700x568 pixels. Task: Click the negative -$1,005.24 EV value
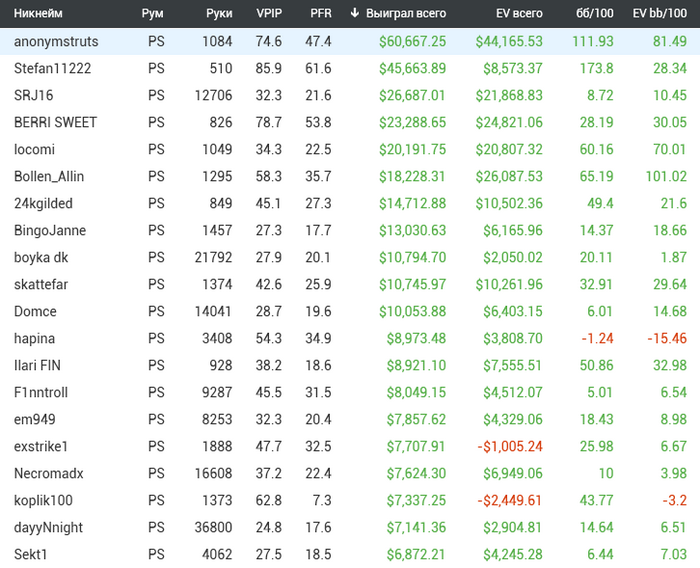[x=510, y=447]
